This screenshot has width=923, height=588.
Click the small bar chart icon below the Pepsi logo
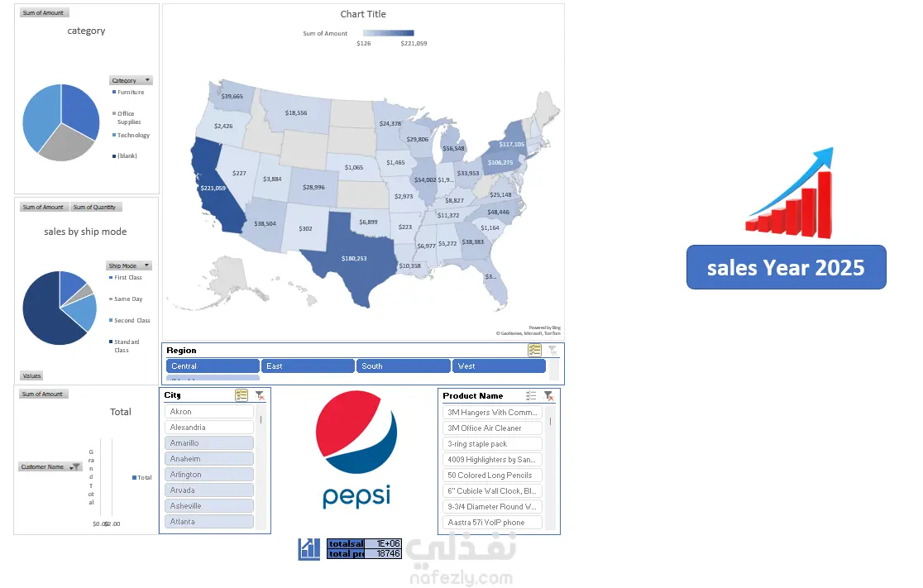pyautogui.click(x=309, y=548)
